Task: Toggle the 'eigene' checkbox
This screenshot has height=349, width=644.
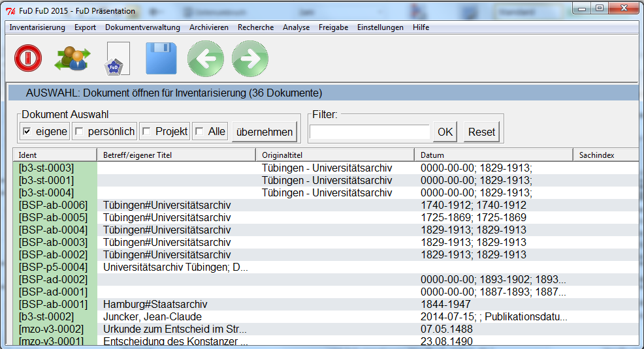Action: click(x=27, y=132)
